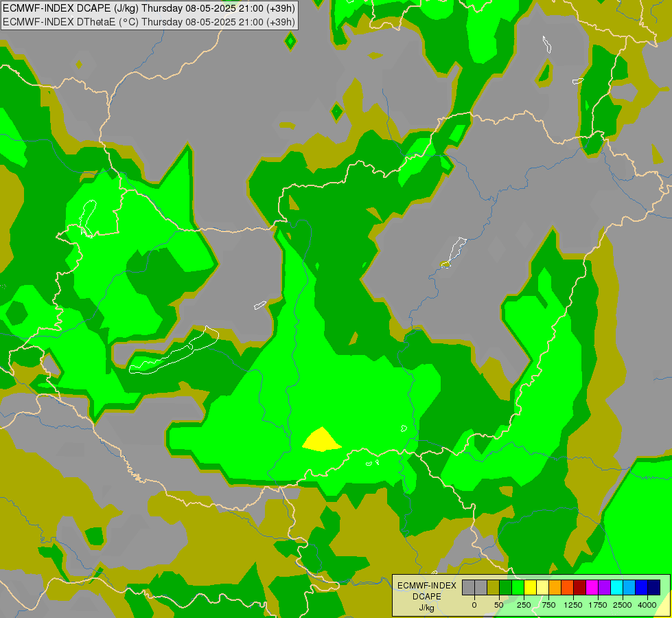
Task: Click the legend tick value 4000
Action: (x=647, y=605)
